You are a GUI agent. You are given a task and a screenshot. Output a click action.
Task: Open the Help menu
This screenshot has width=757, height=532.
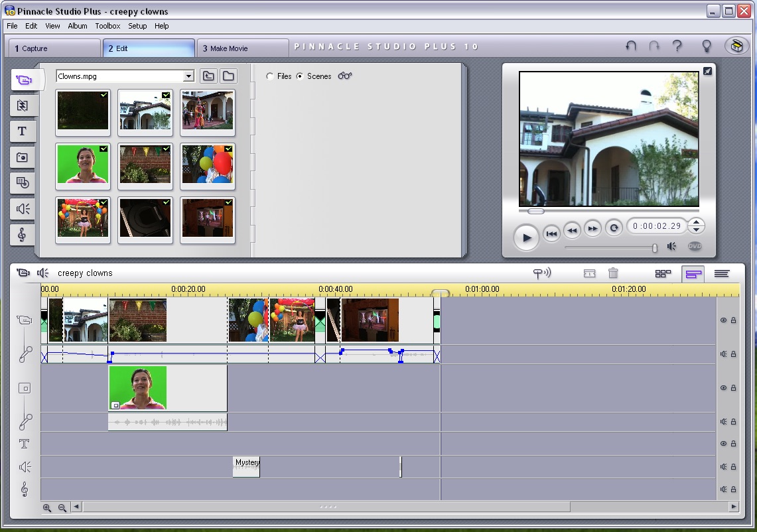tap(162, 26)
